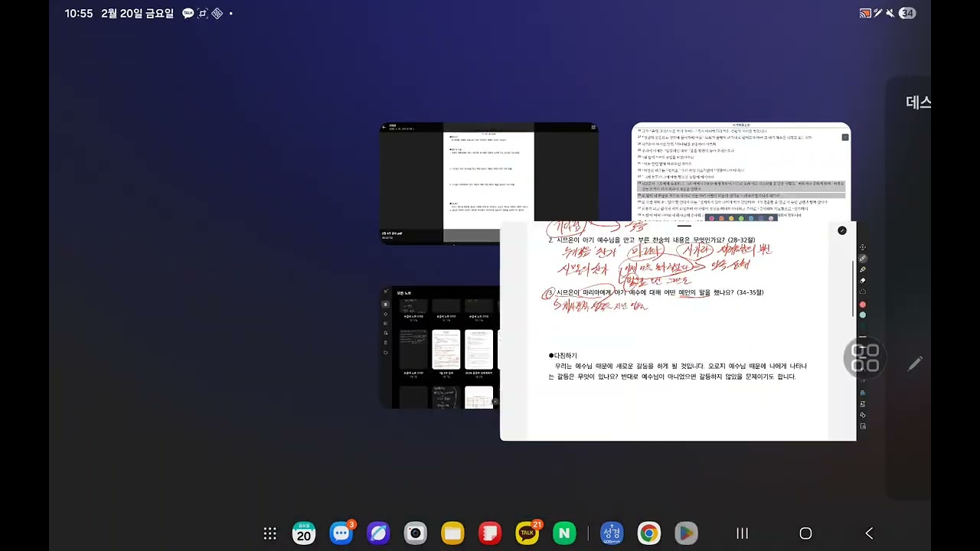Screen dimensions: 980x551
Task: Open trash icon in notes list sidebar
Action: point(385,342)
